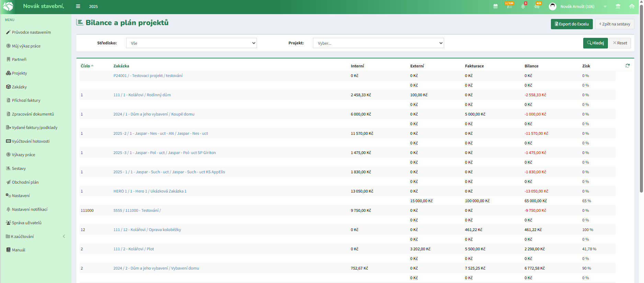The image size is (644, 283).
Task: Toggle the hamburger menu icon
Action: click(78, 6)
